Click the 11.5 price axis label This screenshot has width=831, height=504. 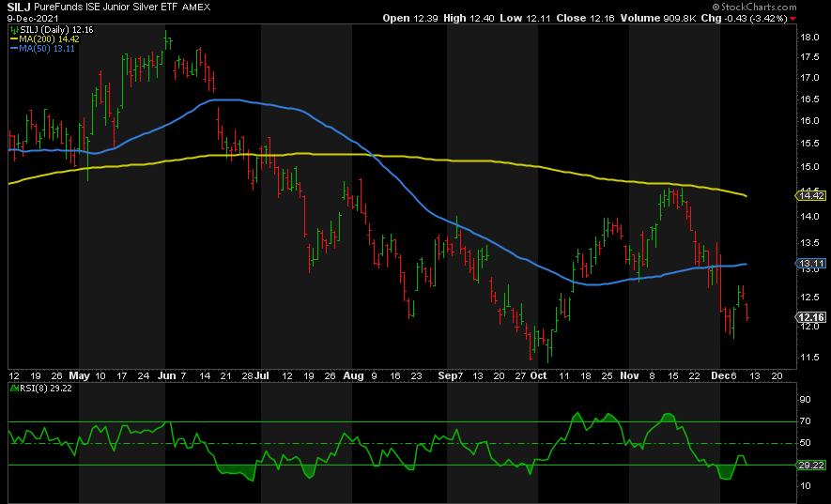[809, 358]
